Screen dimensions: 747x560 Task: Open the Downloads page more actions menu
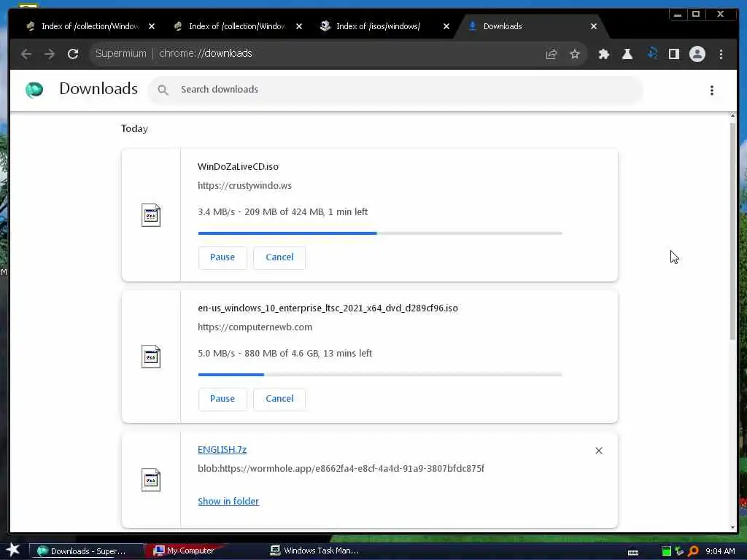click(x=712, y=90)
